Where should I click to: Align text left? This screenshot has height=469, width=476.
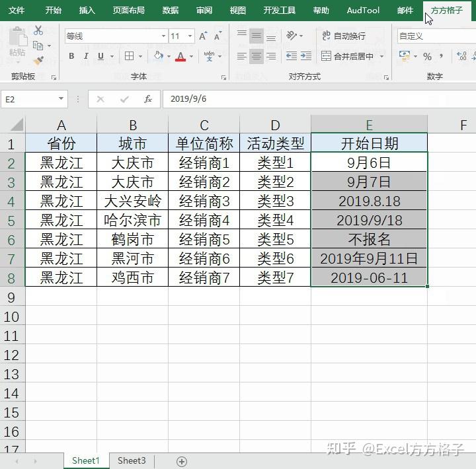coord(242,56)
